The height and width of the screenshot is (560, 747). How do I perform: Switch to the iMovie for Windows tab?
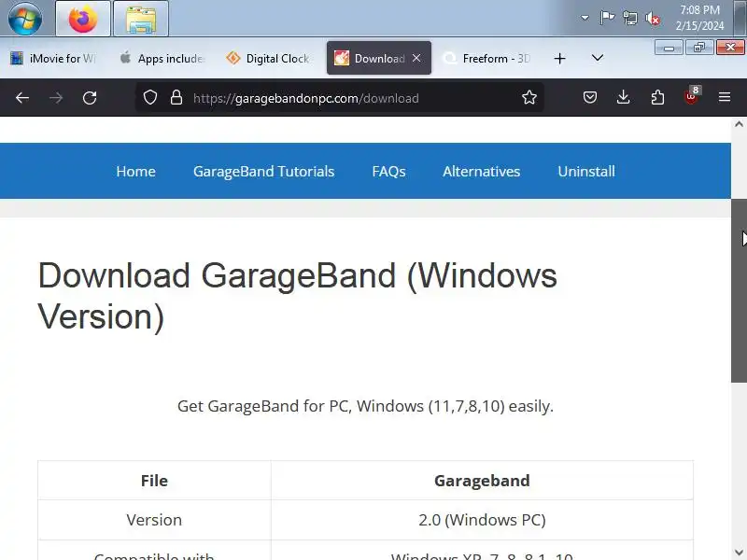click(53, 58)
